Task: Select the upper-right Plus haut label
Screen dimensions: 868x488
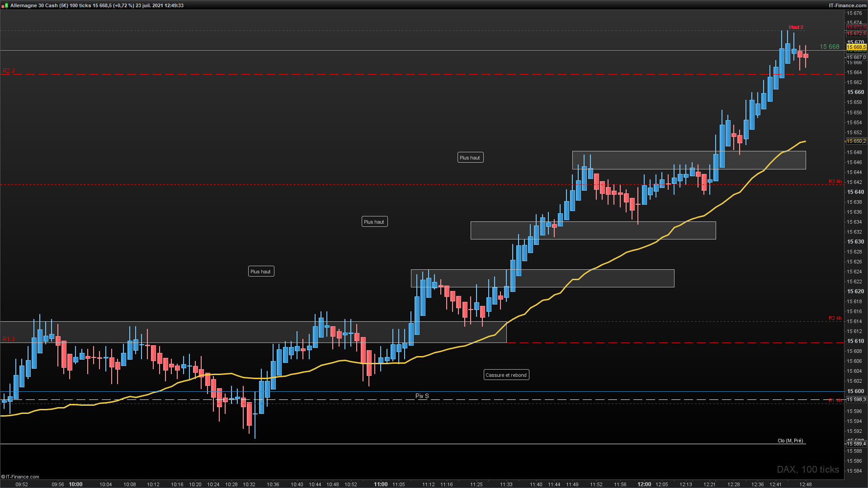Action: pos(470,158)
